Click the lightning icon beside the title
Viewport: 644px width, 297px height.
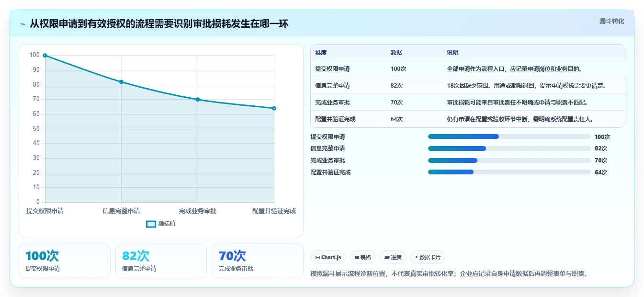[23, 23]
